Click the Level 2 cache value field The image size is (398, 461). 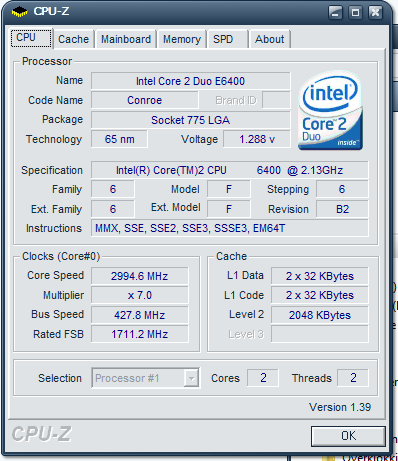pos(320,315)
